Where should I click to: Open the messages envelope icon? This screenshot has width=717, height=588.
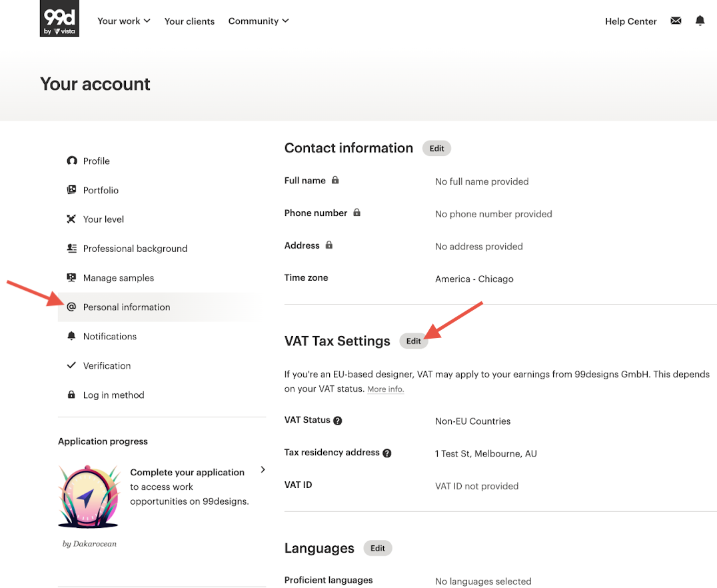pos(676,21)
